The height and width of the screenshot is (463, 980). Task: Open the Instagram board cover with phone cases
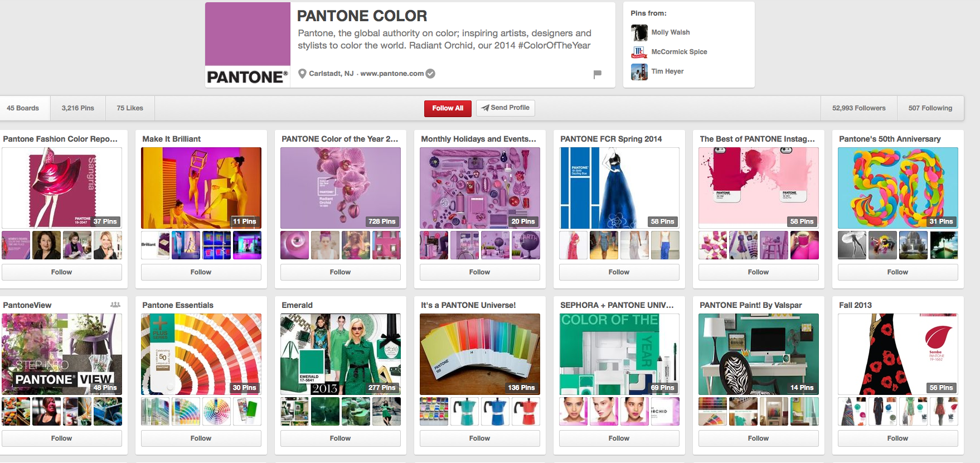[759, 188]
